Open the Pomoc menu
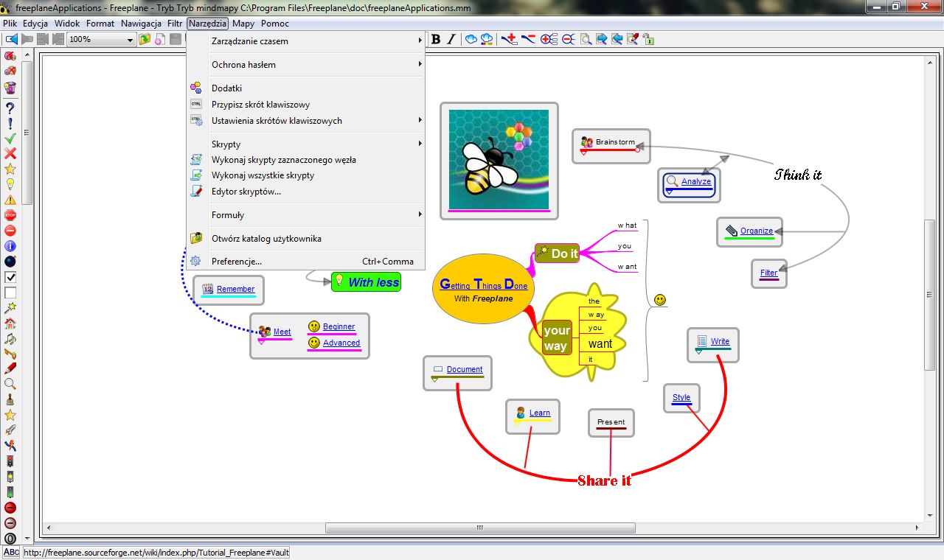Screen dimensions: 944x560 [x=275, y=24]
